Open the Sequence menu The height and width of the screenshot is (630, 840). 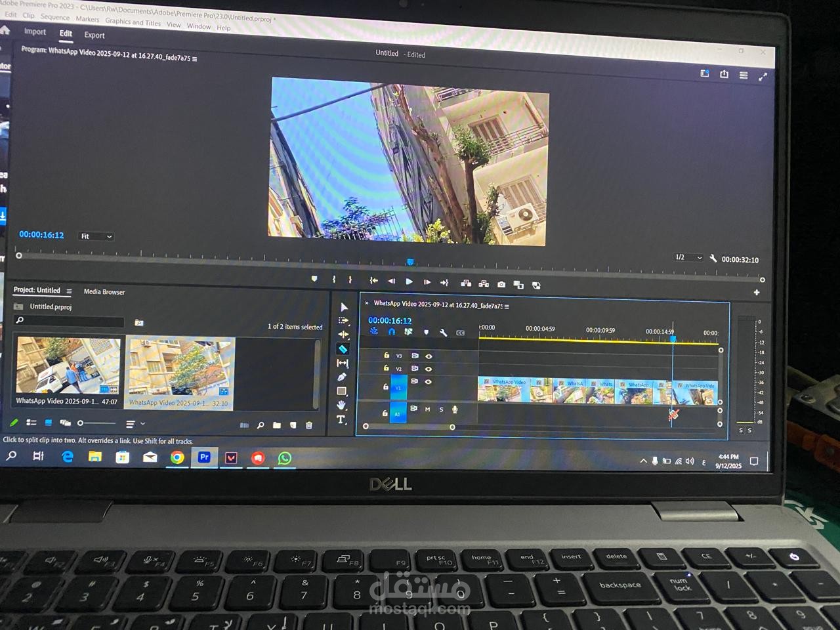(55, 17)
